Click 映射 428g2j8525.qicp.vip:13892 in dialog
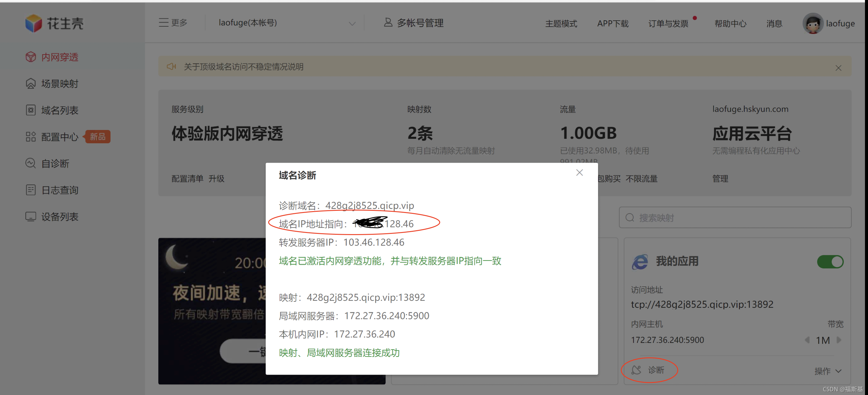The width and height of the screenshot is (868, 395). [x=366, y=297]
